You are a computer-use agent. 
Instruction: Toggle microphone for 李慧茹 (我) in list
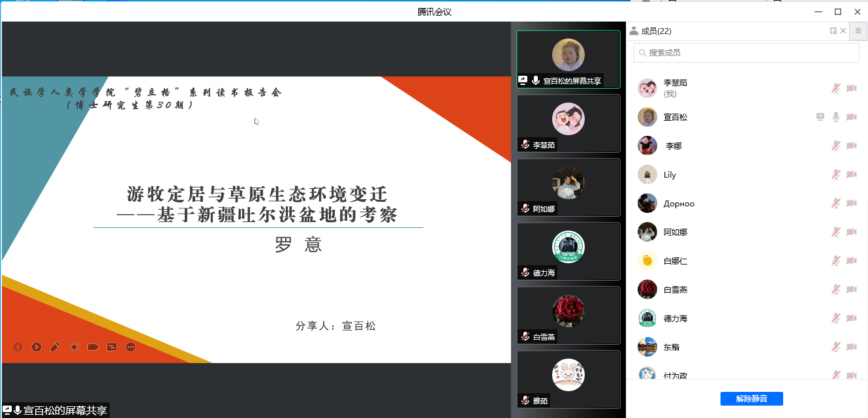tap(835, 88)
